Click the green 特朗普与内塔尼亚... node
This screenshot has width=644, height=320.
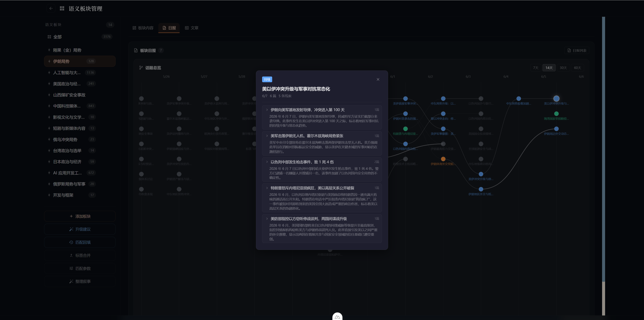[405, 129]
